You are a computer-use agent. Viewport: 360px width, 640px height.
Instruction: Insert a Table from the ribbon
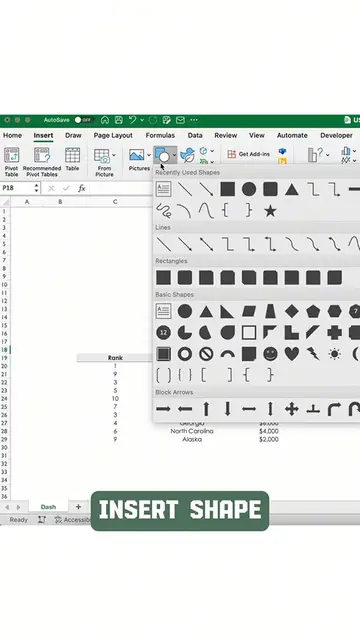(72, 159)
